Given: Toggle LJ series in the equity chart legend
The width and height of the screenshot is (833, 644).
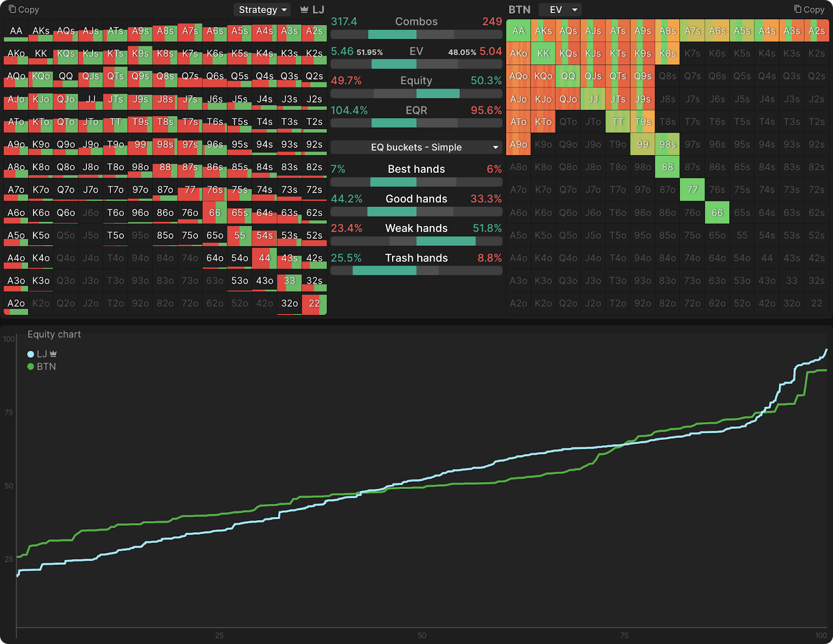Looking at the screenshot, I should pyautogui.click(x=42, y=354).
